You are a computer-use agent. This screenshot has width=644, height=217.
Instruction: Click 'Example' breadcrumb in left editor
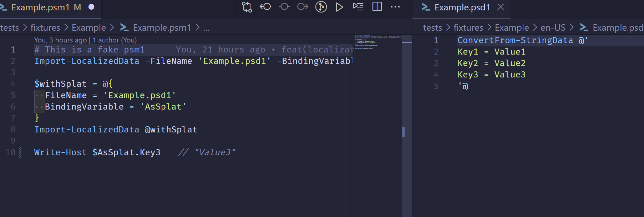(89, 27)
